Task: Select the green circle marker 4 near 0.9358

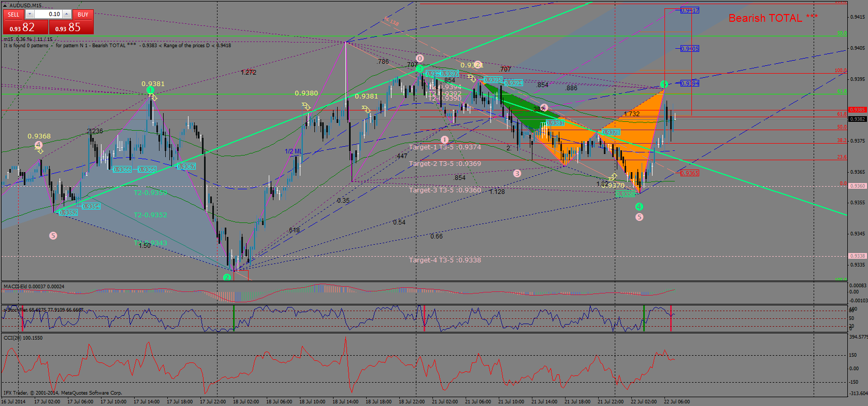Action: tap(639, 206)
